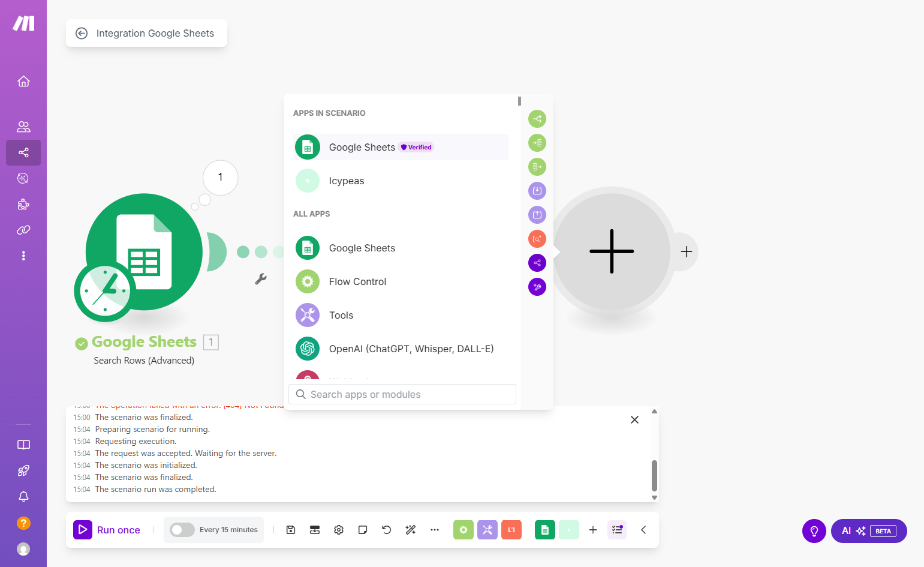Open the toolbar three-dots more menu

coord(435,530)
